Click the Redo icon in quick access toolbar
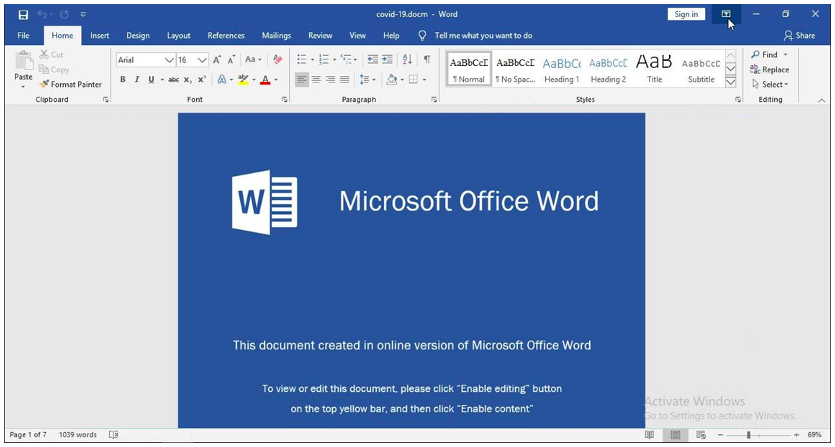 coord(64,14)
